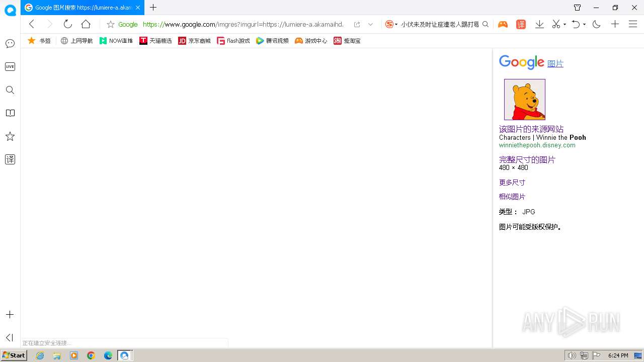This screenshot has width=644, height=362.
Task: Open the browser main menu
Action: click(633, 24)
